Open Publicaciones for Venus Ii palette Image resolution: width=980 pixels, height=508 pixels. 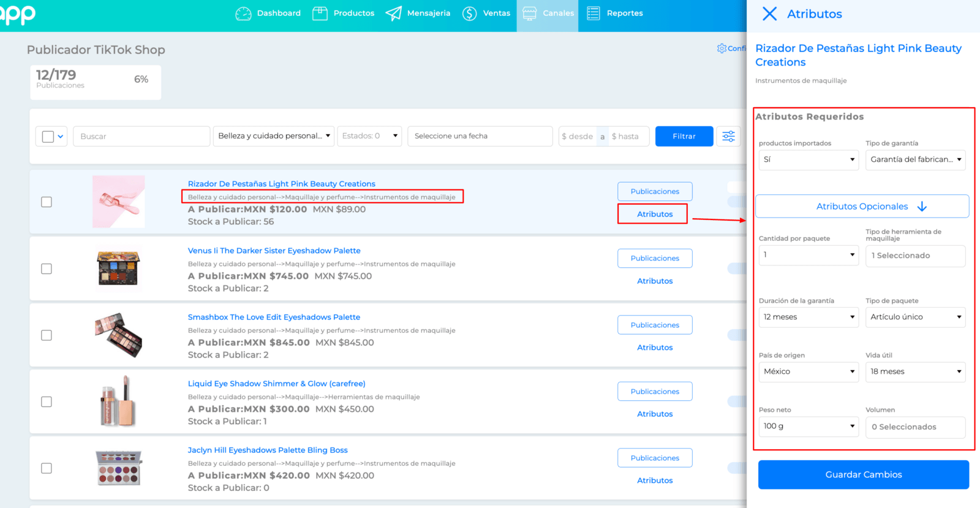coord(655,258)
